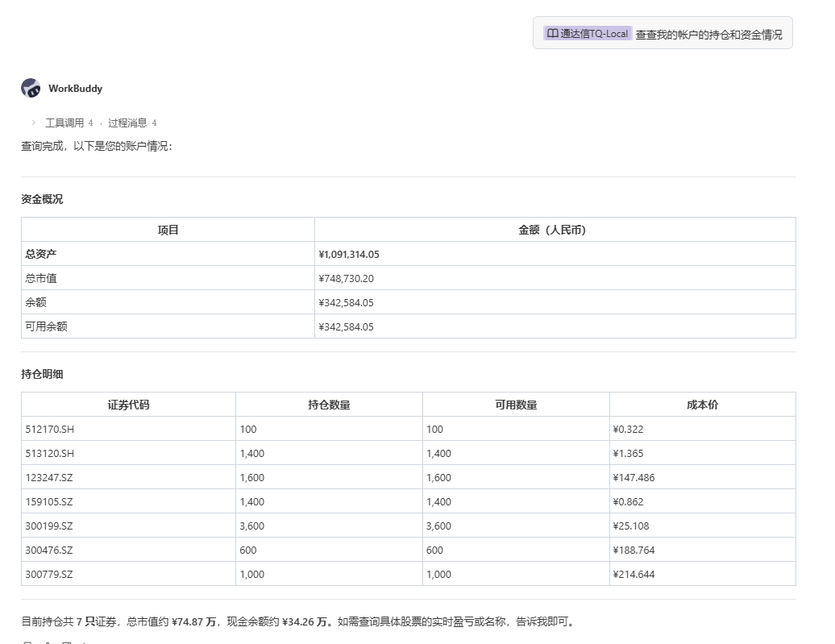Click 可用数量 value for 300476.SZ
The width and height of the screenshot is (835, 644).
434,551
